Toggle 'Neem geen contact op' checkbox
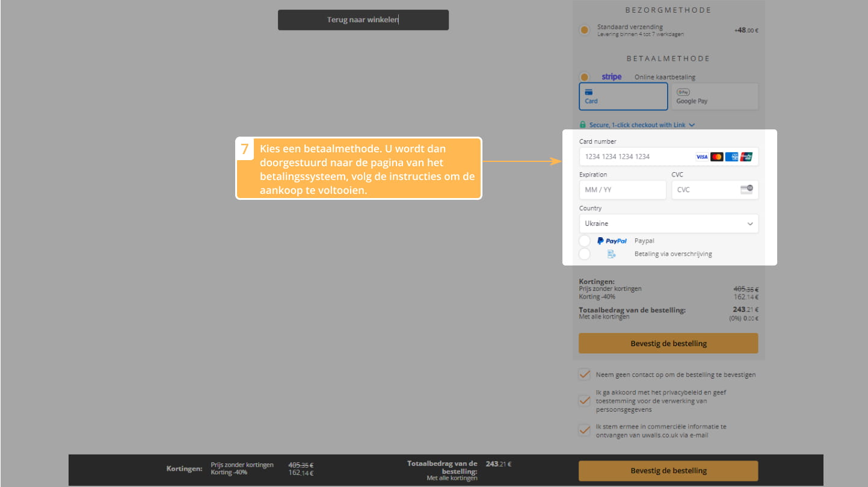The width and height of the screenshot is (868, 487). pos(584,374)
